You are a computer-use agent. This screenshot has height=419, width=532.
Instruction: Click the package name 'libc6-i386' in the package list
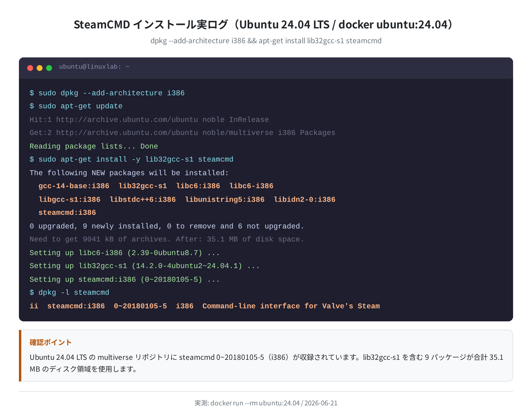click(x=252, y=186)
